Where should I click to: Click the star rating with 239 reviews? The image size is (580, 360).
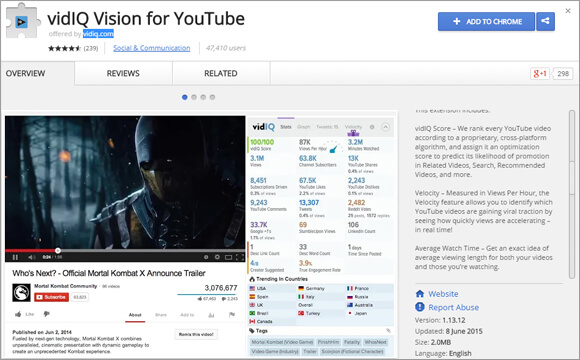(73, 48)
